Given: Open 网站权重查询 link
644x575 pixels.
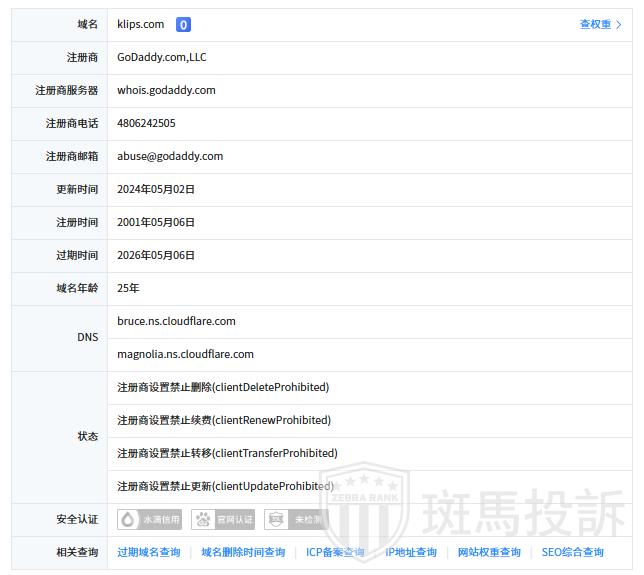Looking at the screenshot, I should 489,552.
